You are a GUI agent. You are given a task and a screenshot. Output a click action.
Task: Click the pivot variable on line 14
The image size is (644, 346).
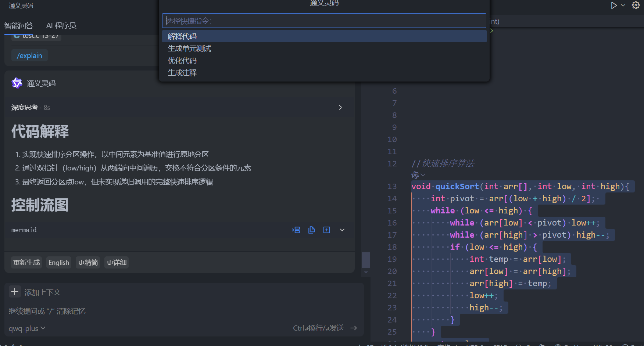pyautogui.click(x=462, y=198)
